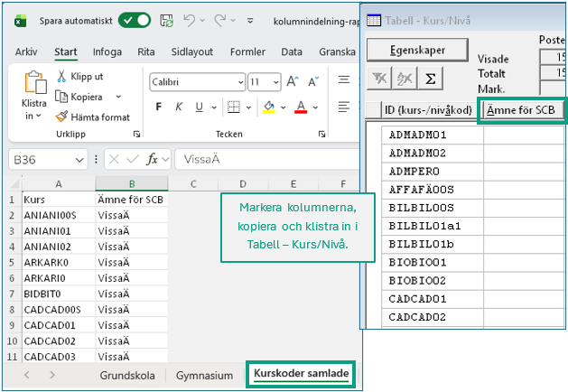Open the Granska ribbon tab
This screenshot has width=568, height=392.
pos(337,52)
